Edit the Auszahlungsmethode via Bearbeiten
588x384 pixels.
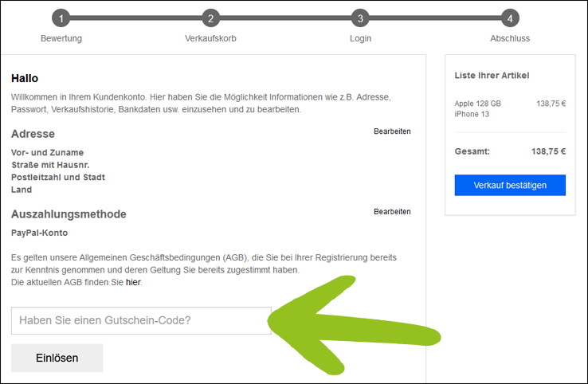(x=392, y=211)
